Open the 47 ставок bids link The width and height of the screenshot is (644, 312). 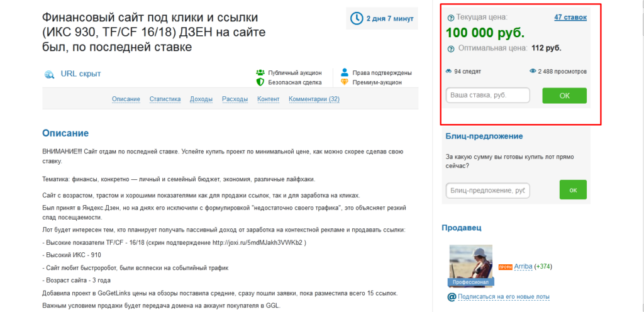coord(570,18)
